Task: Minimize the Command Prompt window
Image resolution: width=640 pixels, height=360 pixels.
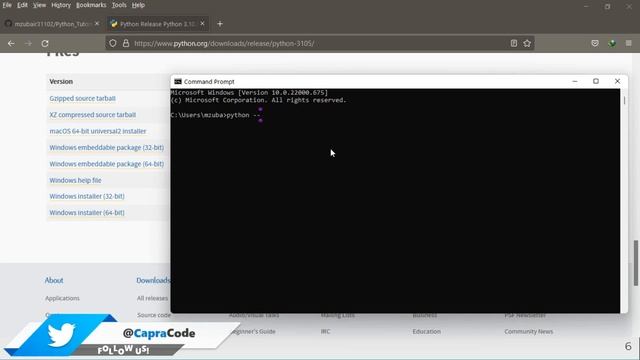Action: [575, 81]
